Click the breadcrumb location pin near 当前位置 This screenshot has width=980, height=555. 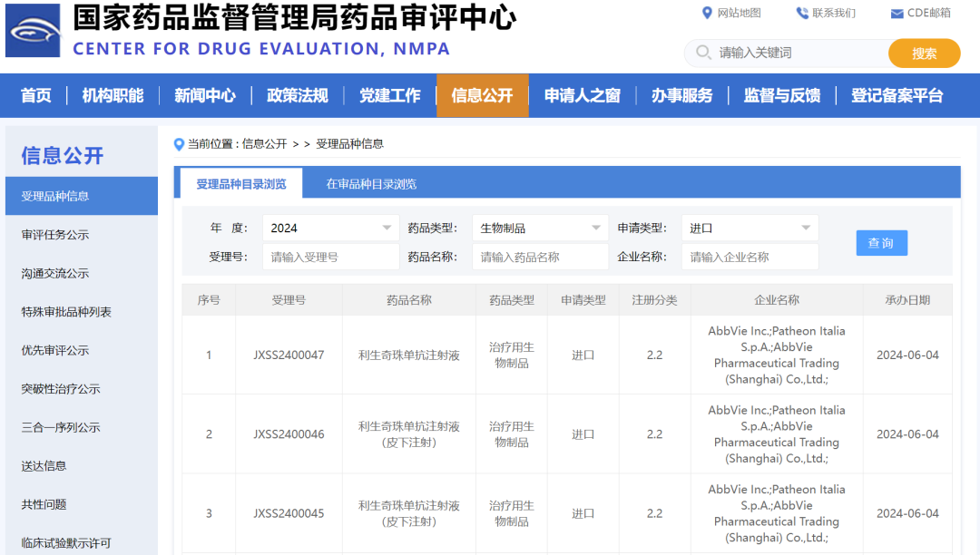[179, 143]
